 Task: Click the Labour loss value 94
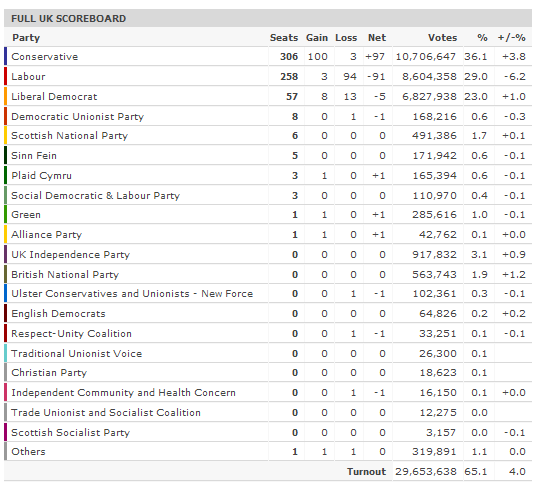350,77
